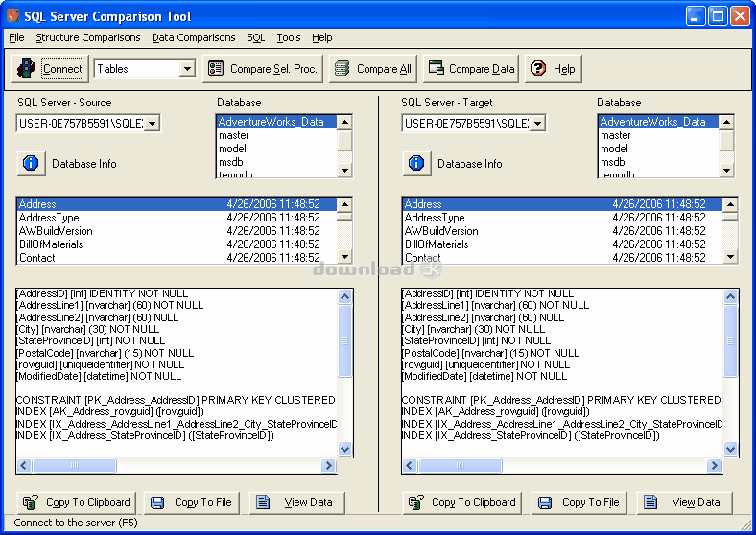Screen dimensions: 756x535
Task: Click the Compare All label
Action: pos(384,69)
